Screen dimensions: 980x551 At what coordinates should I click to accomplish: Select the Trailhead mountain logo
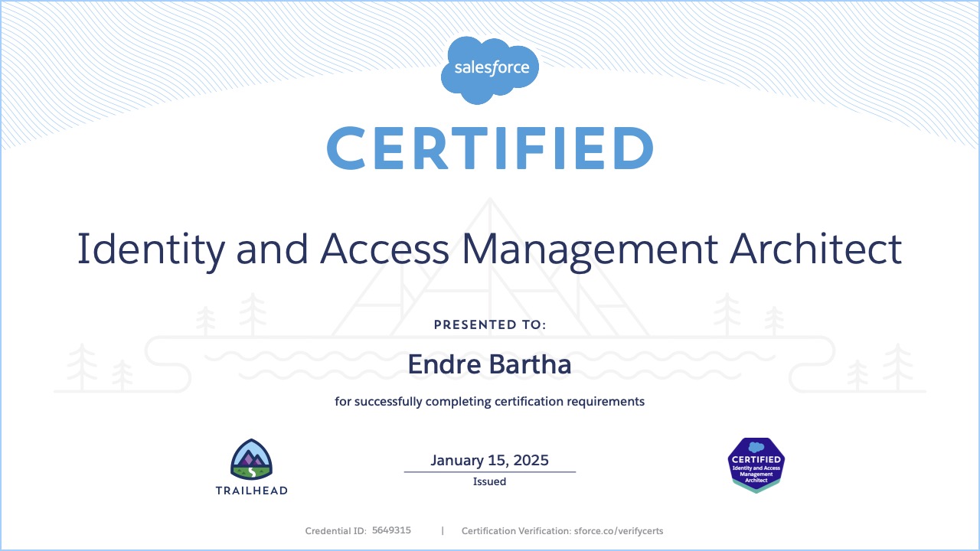pyautogui.click(x=253, y=459)
